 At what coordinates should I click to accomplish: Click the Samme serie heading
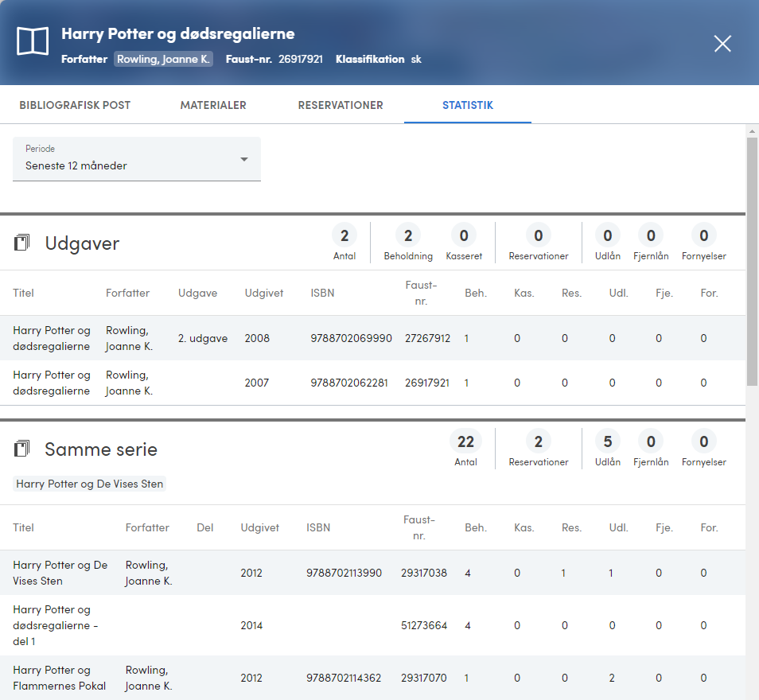(x=101, y=449)
